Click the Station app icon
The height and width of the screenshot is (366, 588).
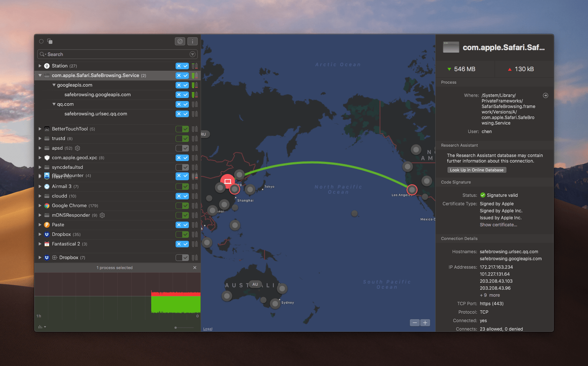[47, 66]
